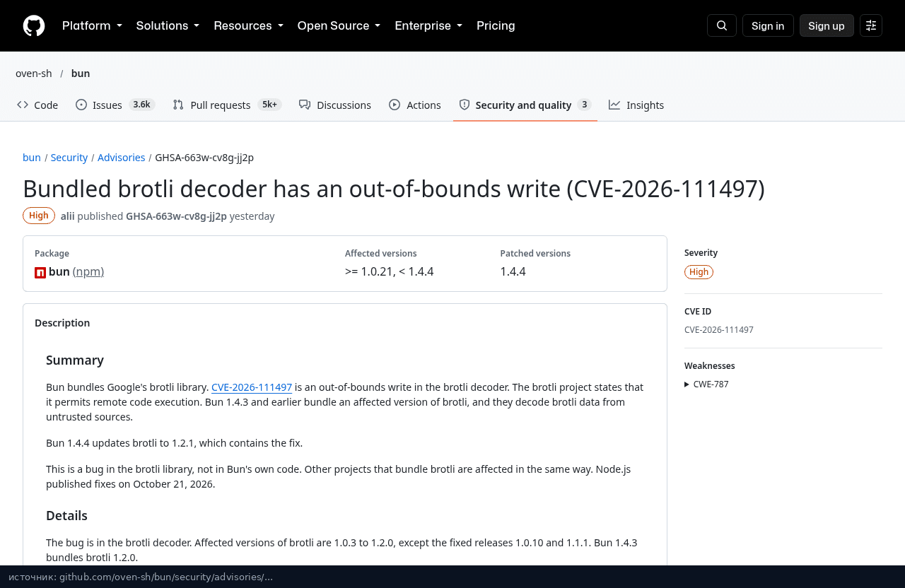Click the High severity badge under title
Screen dimensions: 905x588
point(39,216)
